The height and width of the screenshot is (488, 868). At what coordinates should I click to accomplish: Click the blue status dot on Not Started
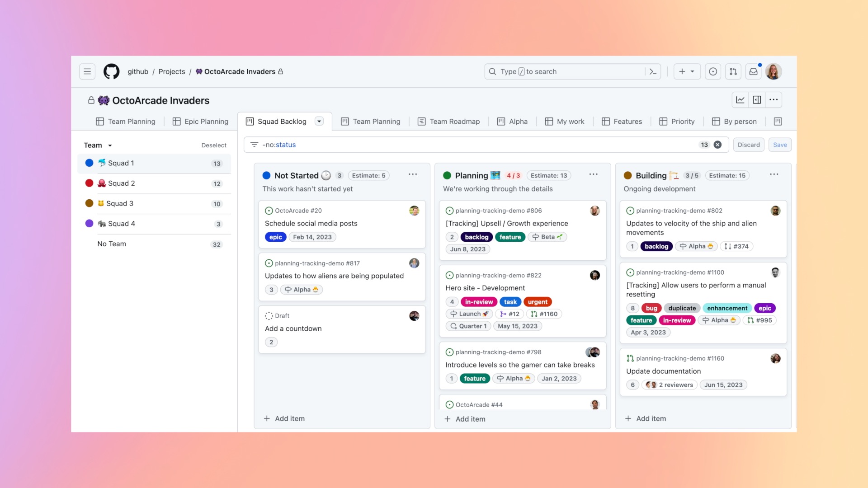pyautogui.click(x=266, y=175)
